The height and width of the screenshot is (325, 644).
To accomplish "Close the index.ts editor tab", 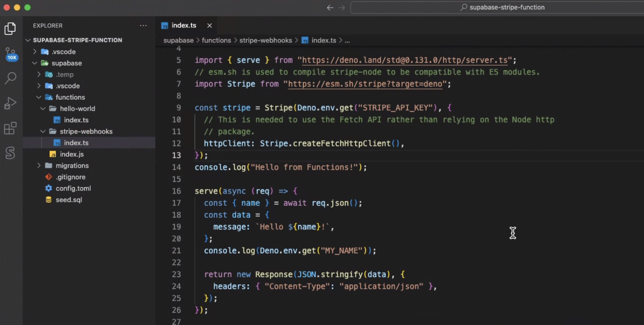I will coord(210,26).
